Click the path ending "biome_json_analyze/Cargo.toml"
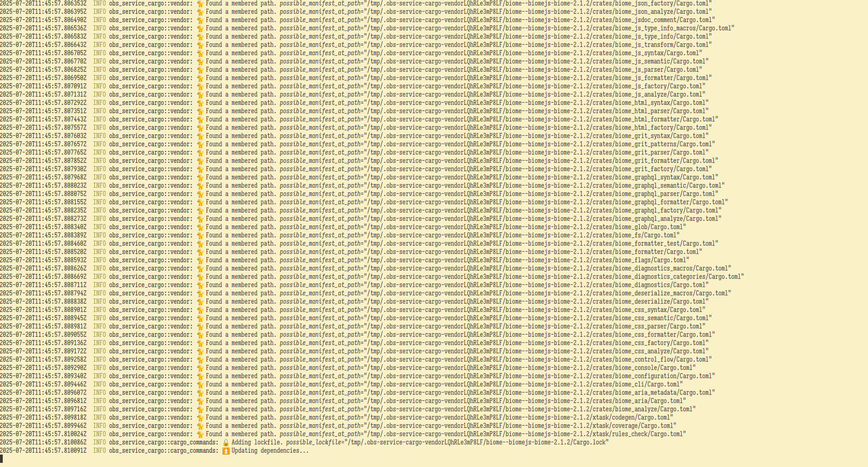 click(x=537, y=12)
